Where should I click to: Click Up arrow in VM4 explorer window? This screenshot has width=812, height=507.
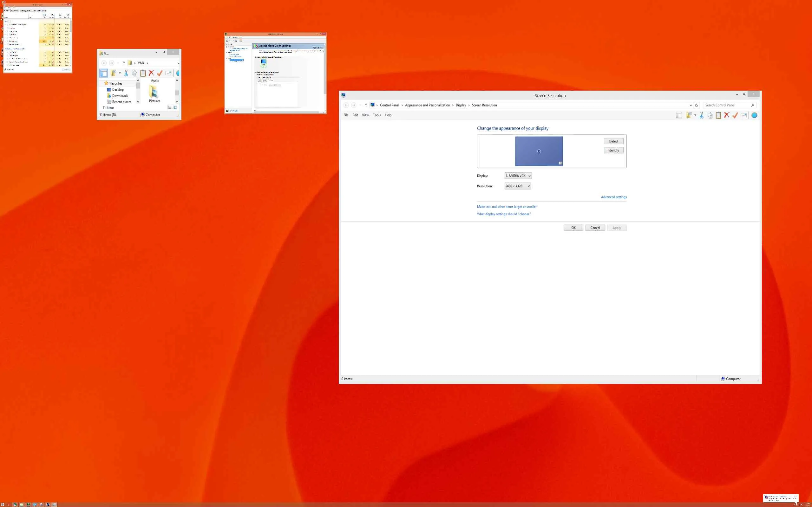pyautogui.click(x=124, y=63)
